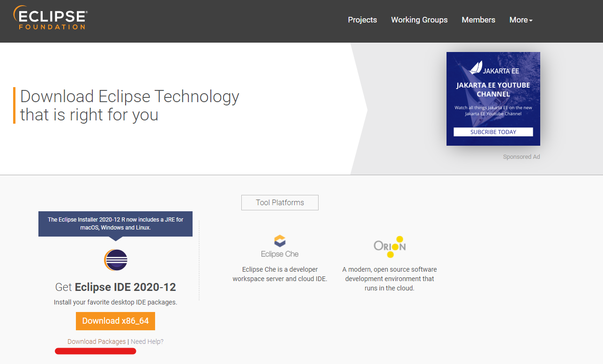Click the Eclipse Foundation logo
The image size is (603, 364).
point(50,18)
